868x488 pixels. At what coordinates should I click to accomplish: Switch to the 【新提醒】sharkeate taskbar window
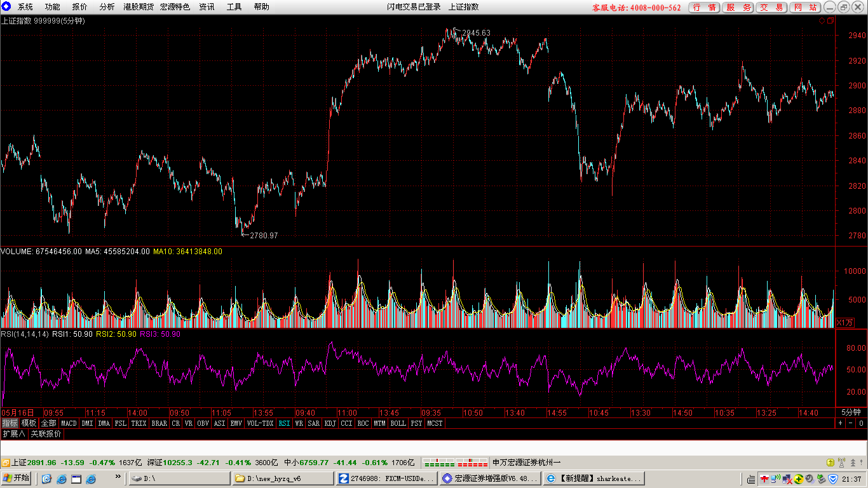[593, 478]
